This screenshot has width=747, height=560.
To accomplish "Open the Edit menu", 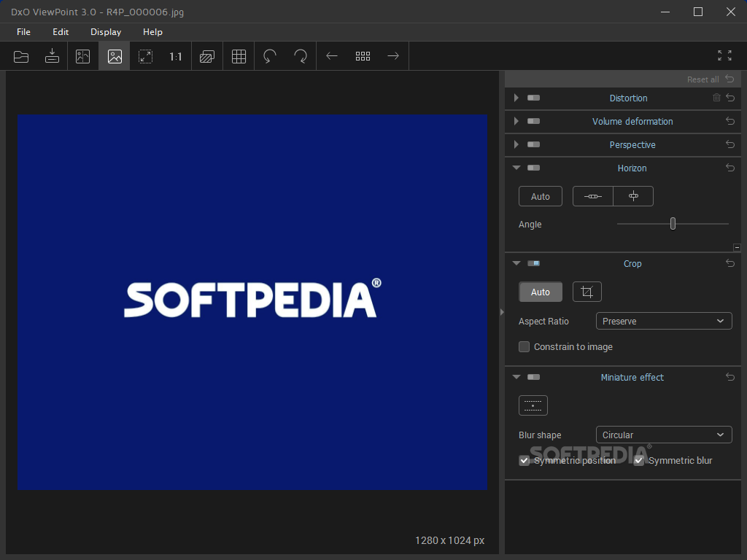I will point(61,32).
